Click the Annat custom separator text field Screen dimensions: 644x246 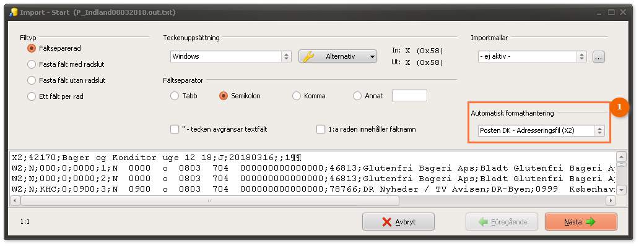click(x=409, y=96)
